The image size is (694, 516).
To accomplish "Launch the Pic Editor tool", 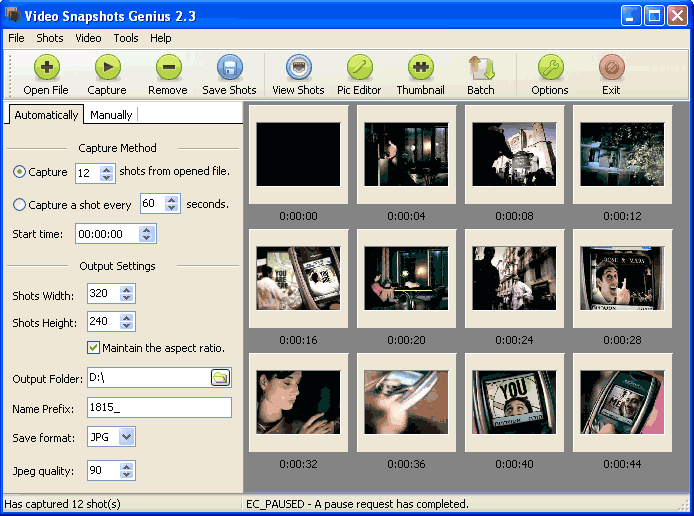I will tap(359, 68).
